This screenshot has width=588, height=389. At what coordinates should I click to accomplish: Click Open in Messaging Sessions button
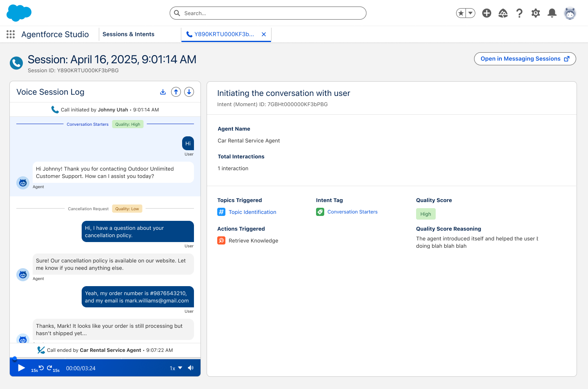(525, 59)
